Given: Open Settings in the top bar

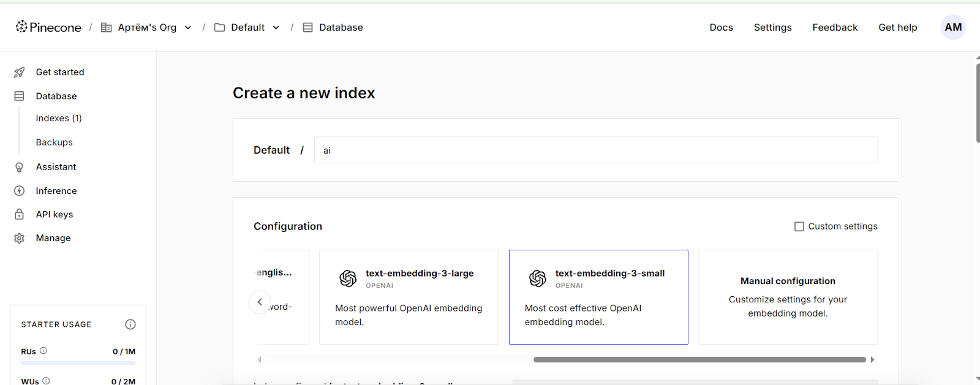Looking at the screenshot, I should pyautogui.click(x=772, y=28).
